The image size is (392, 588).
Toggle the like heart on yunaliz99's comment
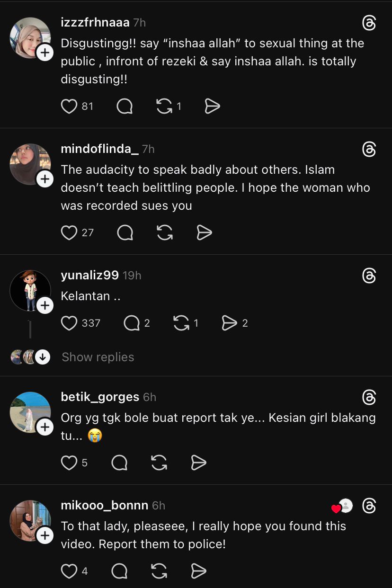pyautogui.click(x=69, y=323)
